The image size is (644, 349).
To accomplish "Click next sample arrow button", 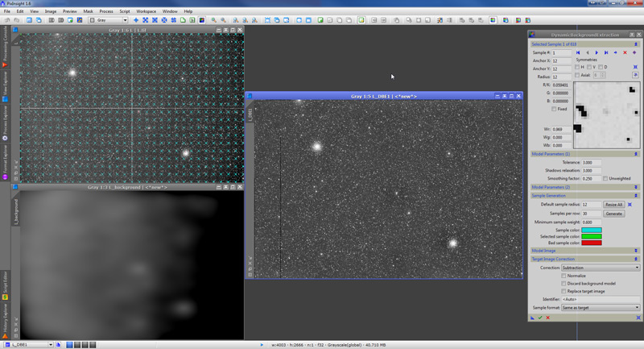I will point(597,52).
